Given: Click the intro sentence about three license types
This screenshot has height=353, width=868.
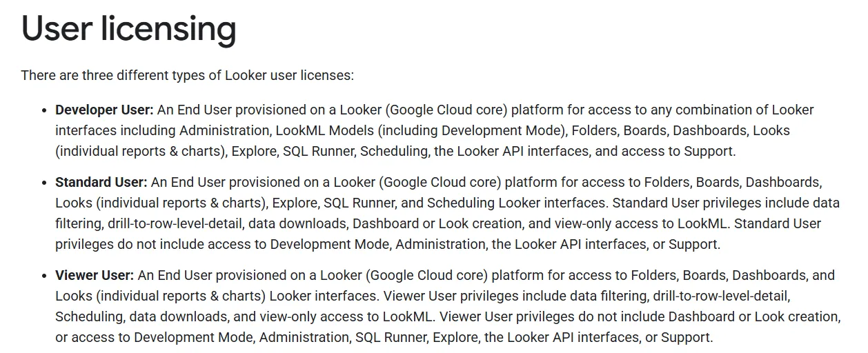Looking at the screenshot, I should coord(187,74).
